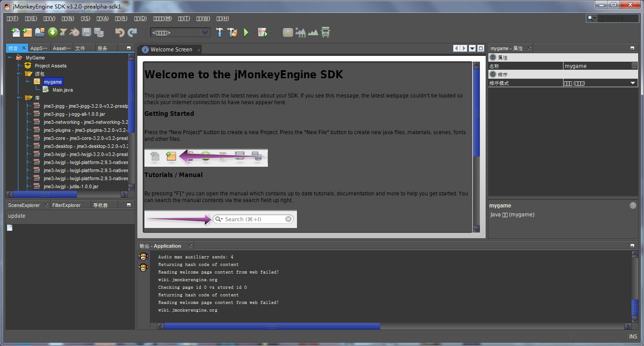Click the Welcome Screen vertical scrollbar
This screenshot has width=644, height=346.
click(x=476, y=113)
